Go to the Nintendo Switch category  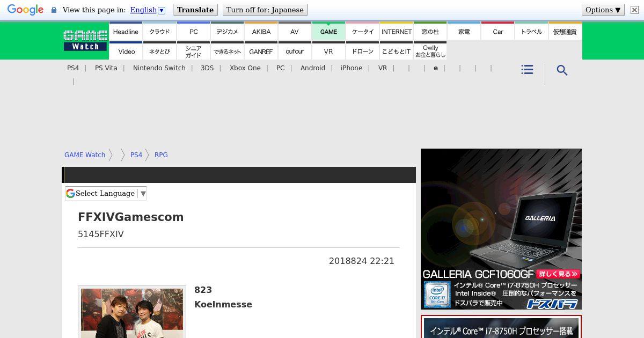(159, 68)
